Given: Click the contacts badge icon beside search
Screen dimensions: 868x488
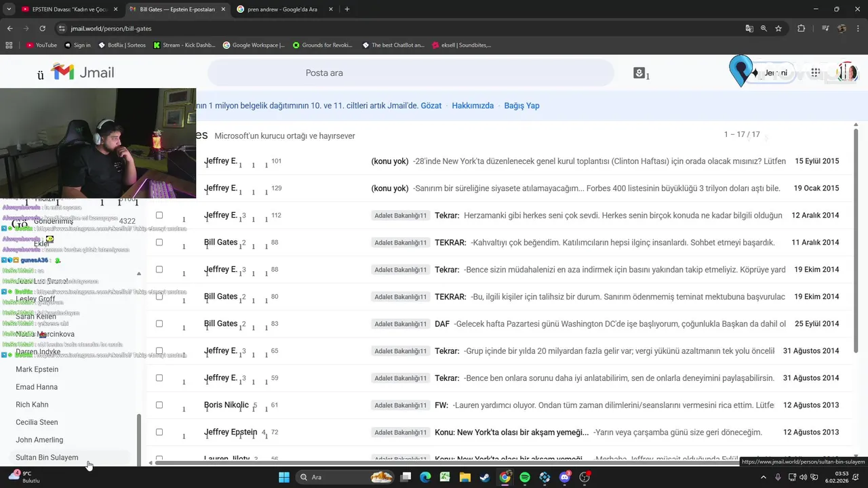Looking at the screenshot, I should (639, 73).
